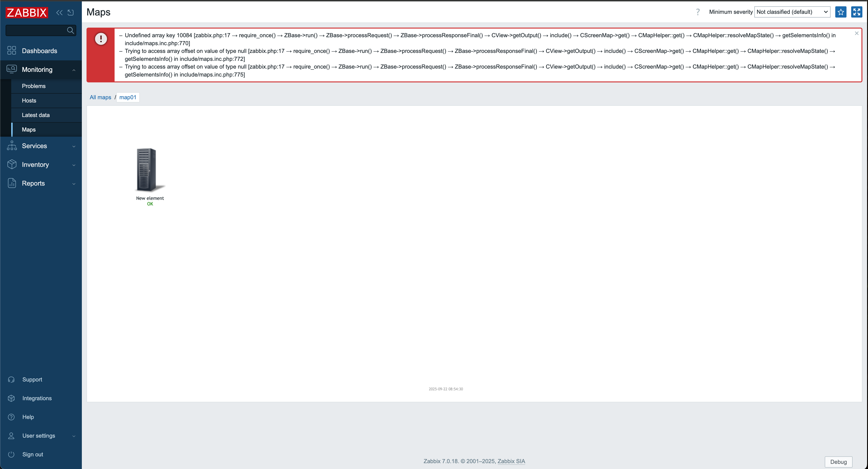Click the map01 breadcrumb

(x=128, y=97)
